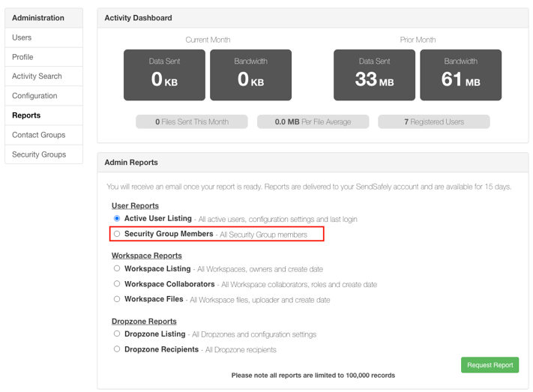
Task: Click the green Request Report button
Action: (x=490, y=365)
